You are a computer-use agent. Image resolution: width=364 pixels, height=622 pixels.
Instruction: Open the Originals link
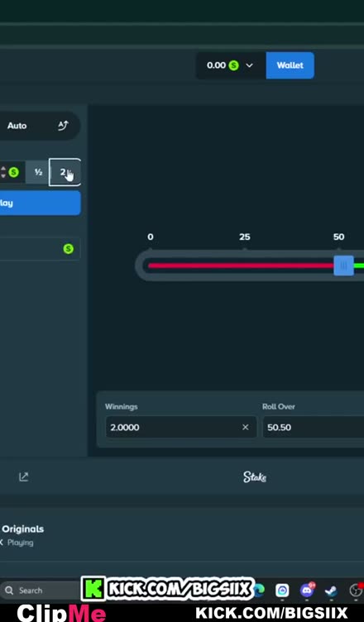point(22,529)
